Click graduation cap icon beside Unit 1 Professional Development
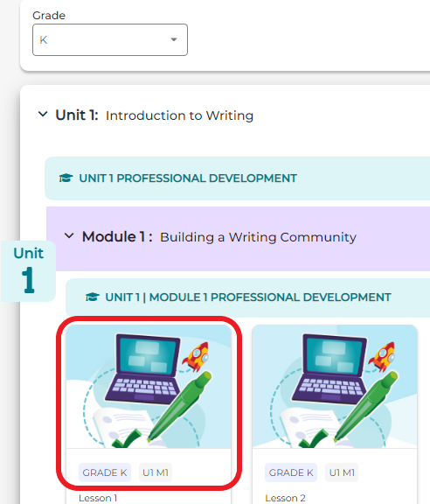This screenshot has height=504, width=430. (66, 178)
